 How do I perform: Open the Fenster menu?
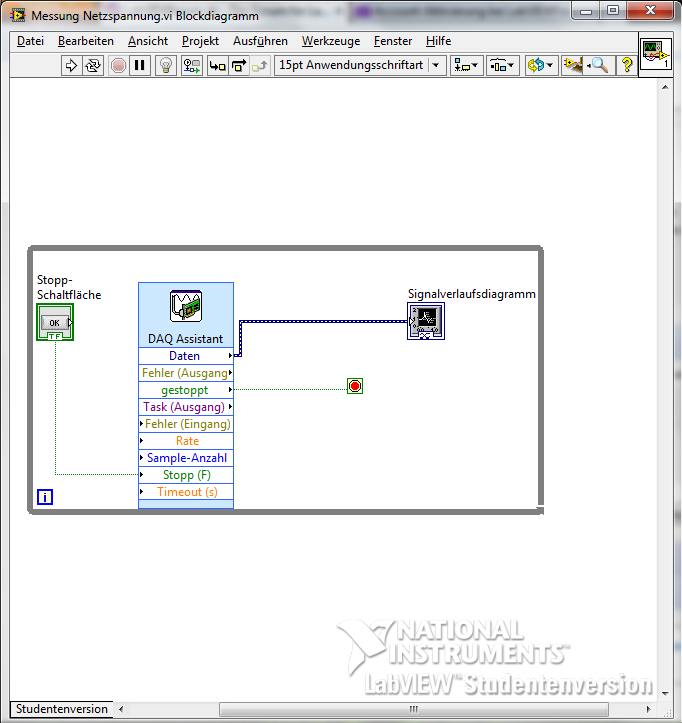(x=393, y=41)
